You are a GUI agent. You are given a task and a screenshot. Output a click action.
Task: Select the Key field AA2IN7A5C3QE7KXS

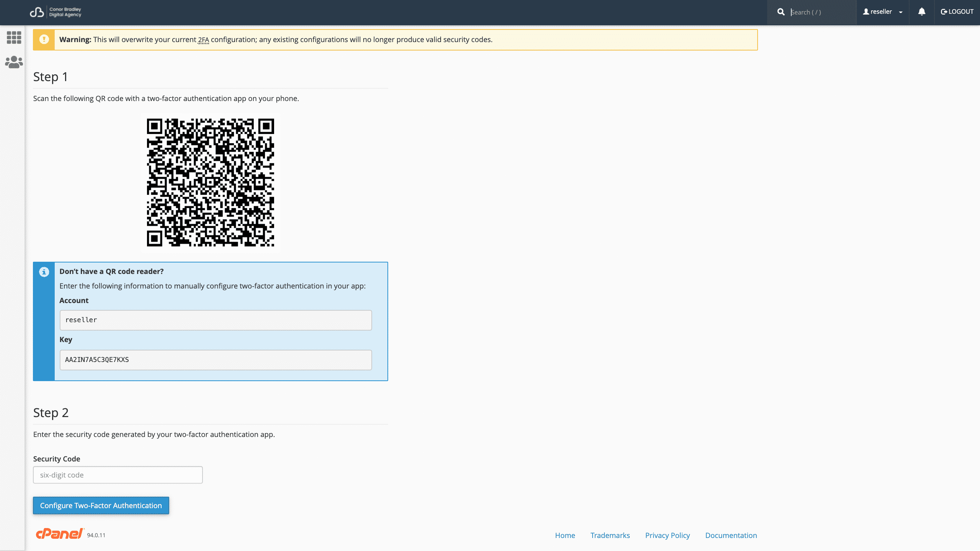[216, 360]
